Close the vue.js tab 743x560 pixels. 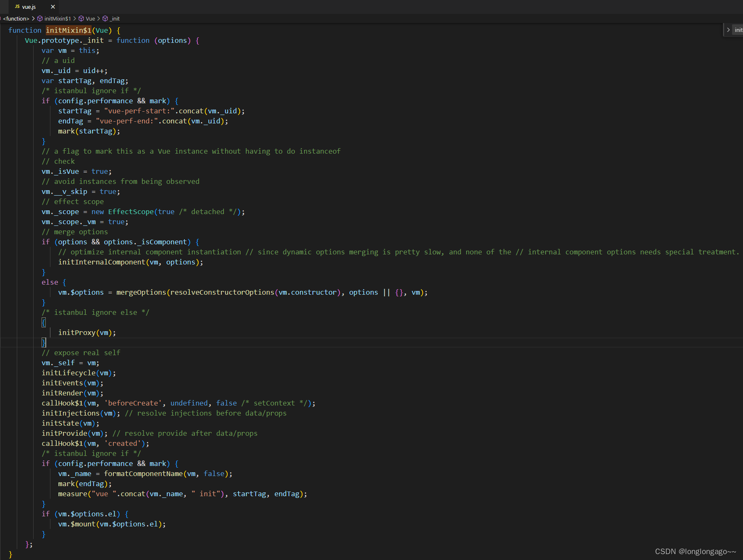(53, 7)
